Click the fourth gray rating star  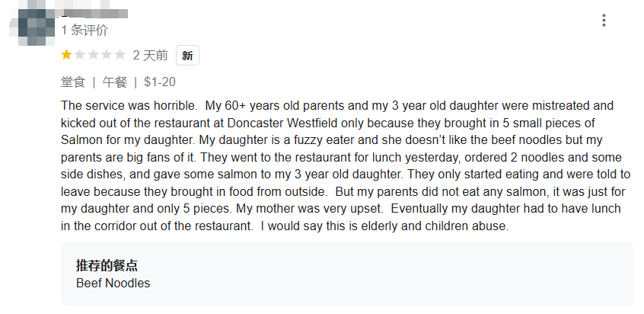pos(107,55)
